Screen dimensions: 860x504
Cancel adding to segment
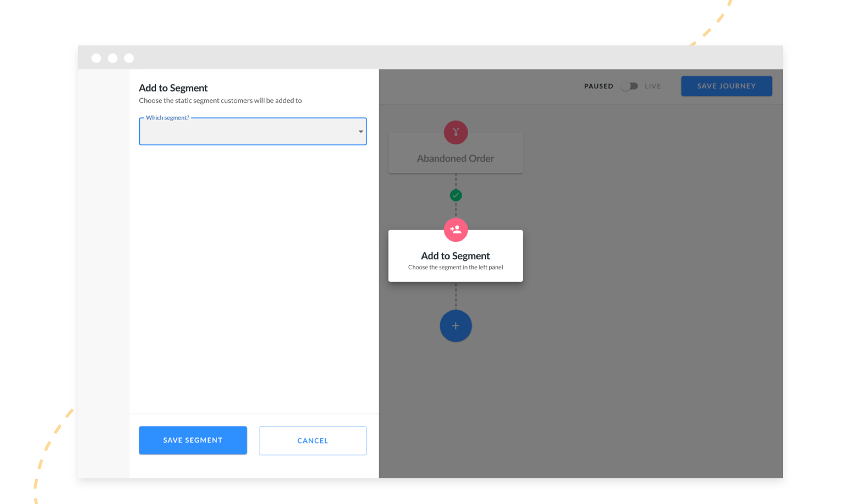coord(313,441)
